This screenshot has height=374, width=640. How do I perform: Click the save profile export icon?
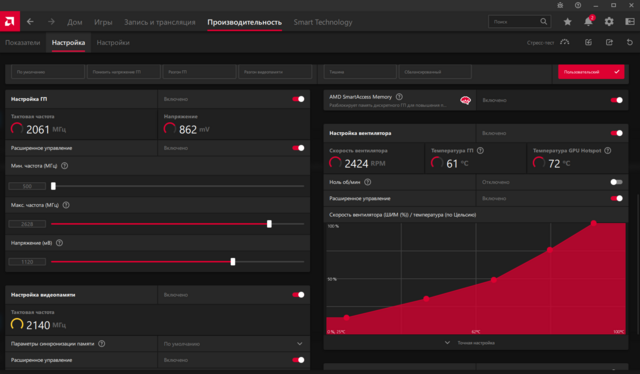point(609,42)
